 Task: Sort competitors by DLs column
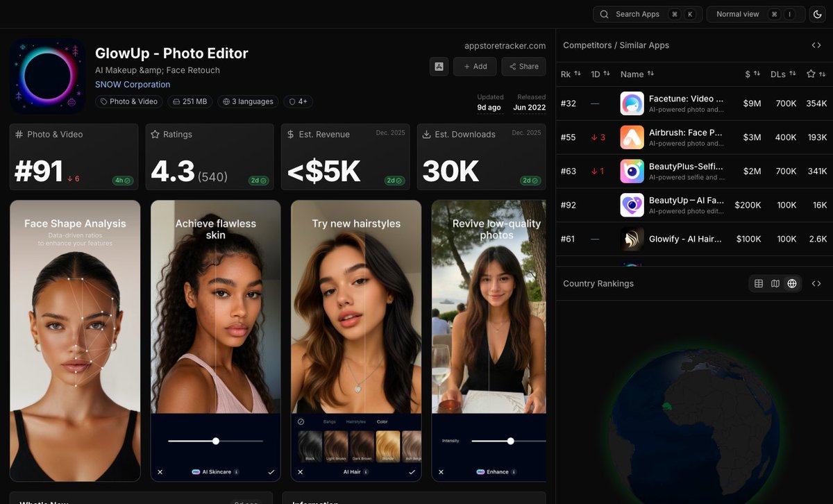(x=783, y=74)
